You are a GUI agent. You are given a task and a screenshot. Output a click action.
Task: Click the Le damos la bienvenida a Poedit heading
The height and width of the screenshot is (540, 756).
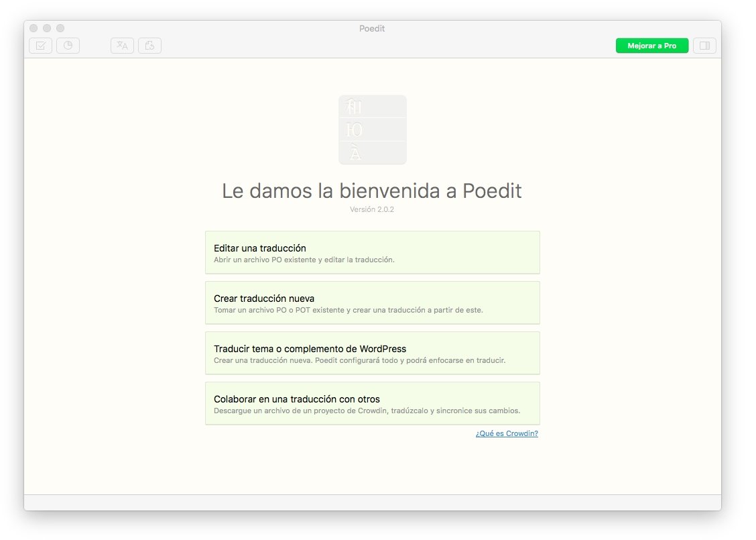tap(372, 191)
